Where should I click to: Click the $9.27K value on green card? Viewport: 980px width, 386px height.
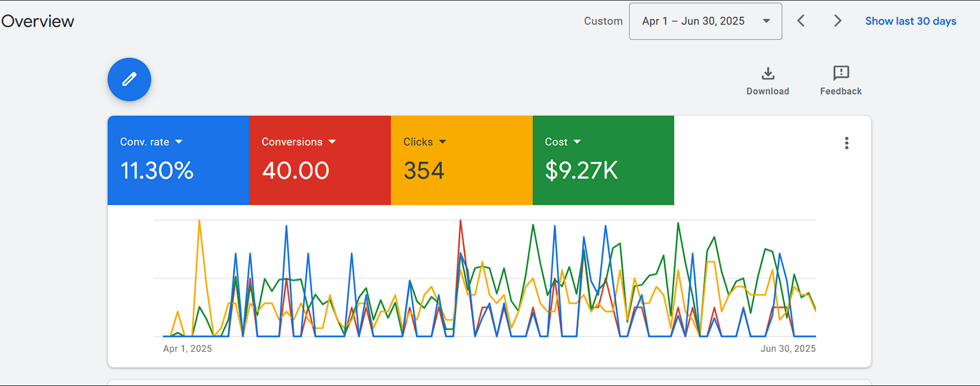[x=581, y=170]
